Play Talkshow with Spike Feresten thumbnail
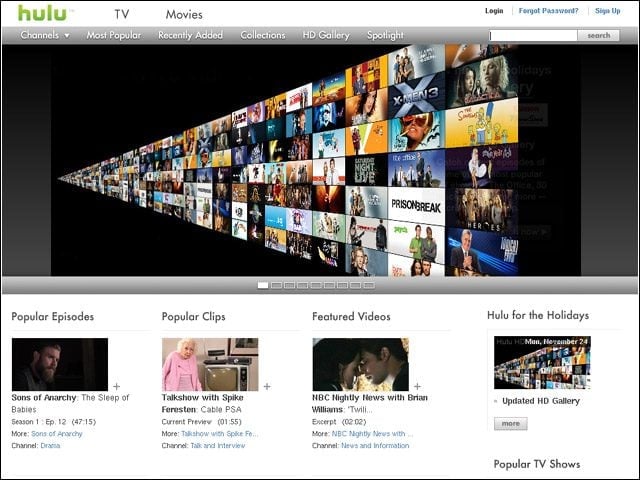The image size is (640, 480). click(210, 364)
